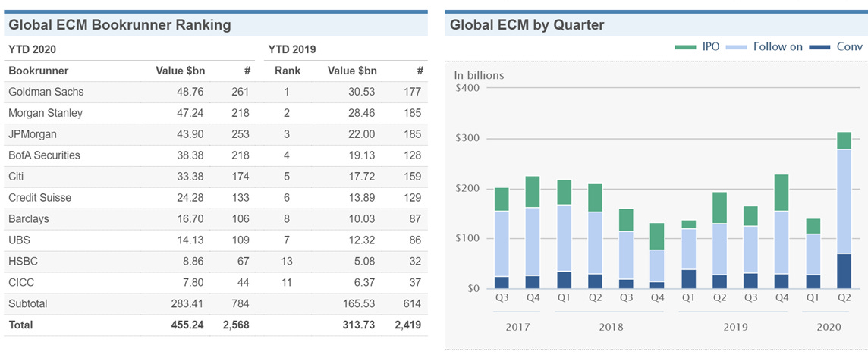
Task: Click the BofA Securities bookrunner name
Action: tap(44, 155)
